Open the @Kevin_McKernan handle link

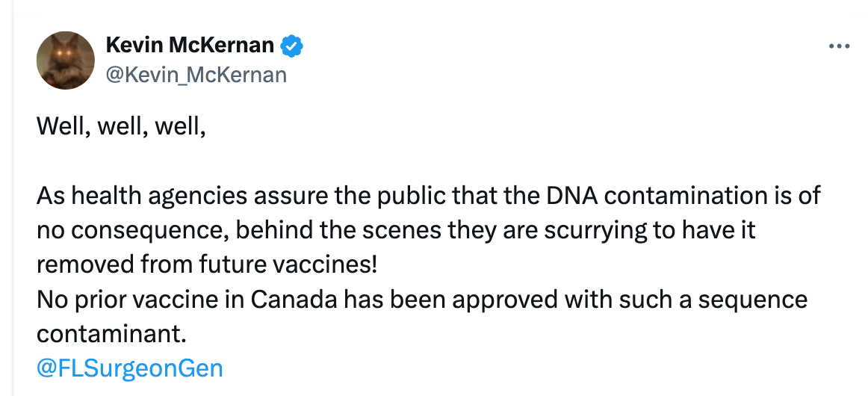pyautogui.click(x=196, y=75)
